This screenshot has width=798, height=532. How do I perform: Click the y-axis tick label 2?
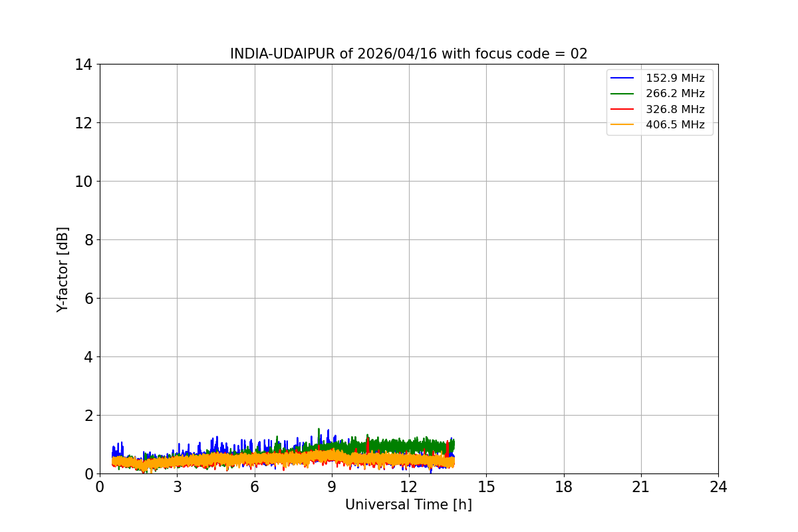tap(88, 416)
